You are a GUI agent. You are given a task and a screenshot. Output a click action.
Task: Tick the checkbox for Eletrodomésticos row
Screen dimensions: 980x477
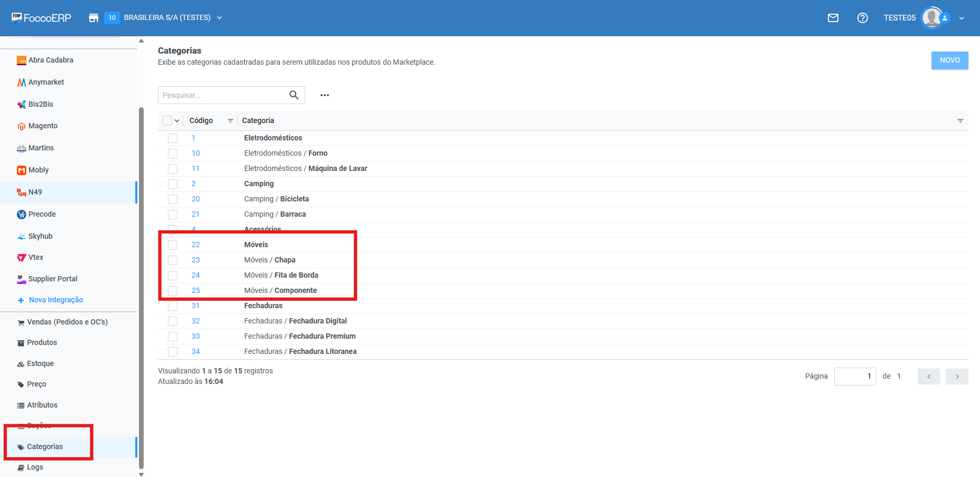[x=173, y=138]
